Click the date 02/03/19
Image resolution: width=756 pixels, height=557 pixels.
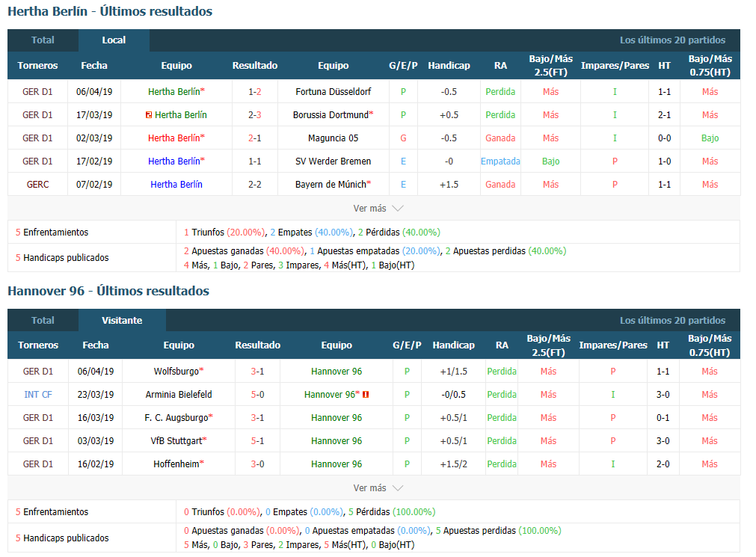94,138
